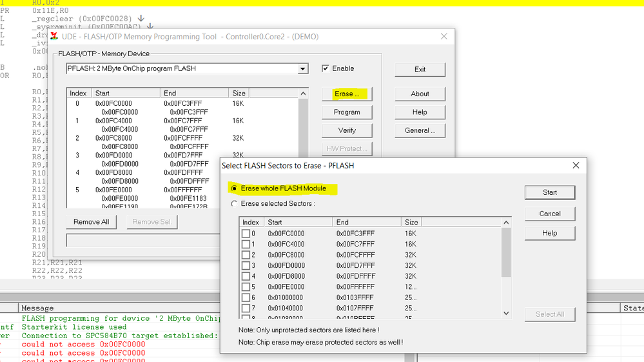Check sector 6 at 0x01000000
The width and height of the screenshot is (644, 362).
[x=246, y=297]
